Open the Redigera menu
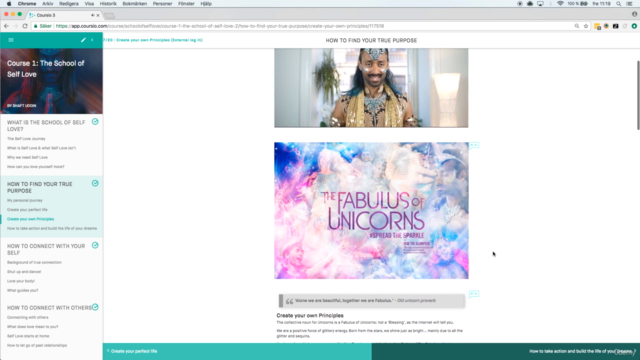The image size is (640, 360). coord(69,4)
